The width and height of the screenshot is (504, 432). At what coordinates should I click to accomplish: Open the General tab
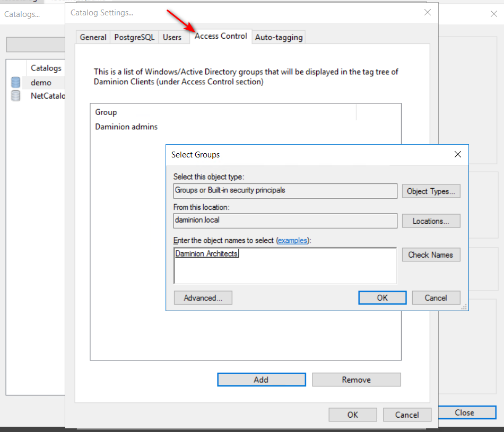pos(93,37)
